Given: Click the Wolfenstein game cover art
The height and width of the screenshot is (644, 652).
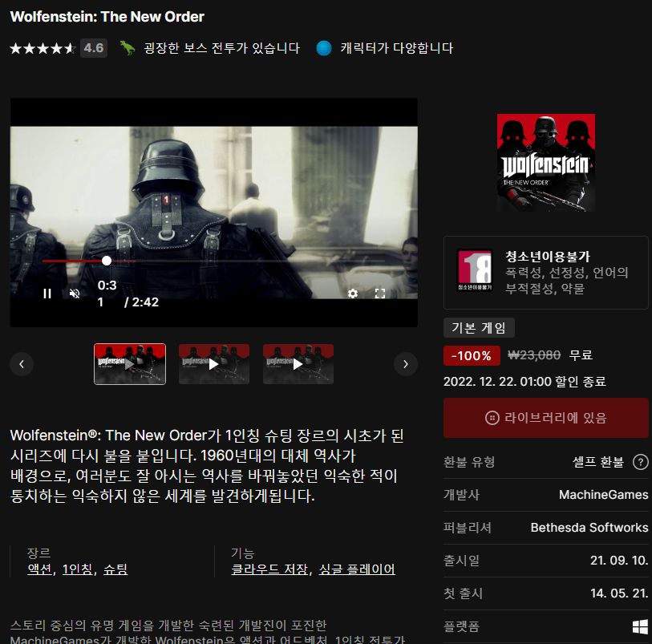Looking at the screenshot, I should [546, 163].
